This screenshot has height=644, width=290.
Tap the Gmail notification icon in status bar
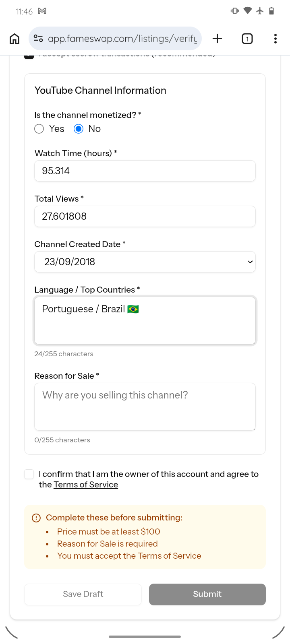pos(42,11)
